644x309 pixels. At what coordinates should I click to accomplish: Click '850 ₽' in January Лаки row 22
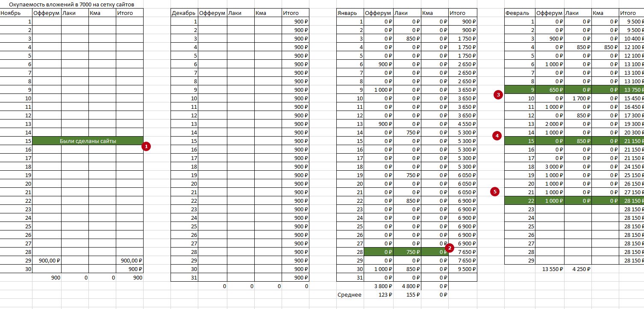pos(407,201)
